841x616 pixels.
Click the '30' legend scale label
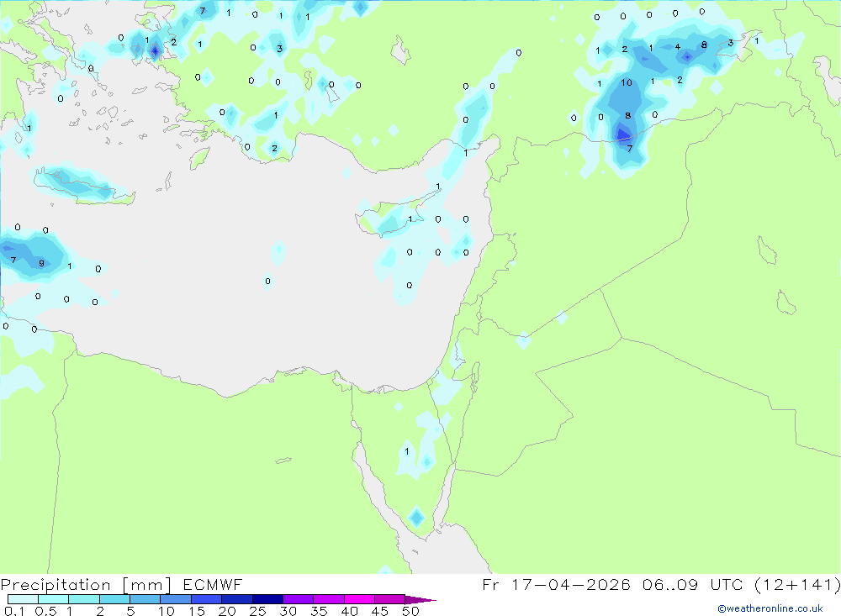click(288, 611)
